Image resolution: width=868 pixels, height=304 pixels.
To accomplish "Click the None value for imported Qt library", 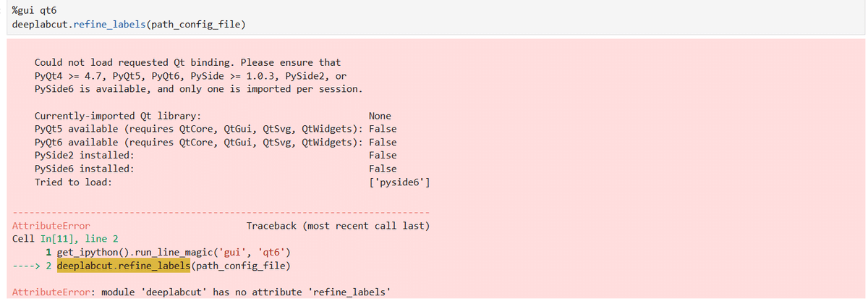I will pos(380,116).
